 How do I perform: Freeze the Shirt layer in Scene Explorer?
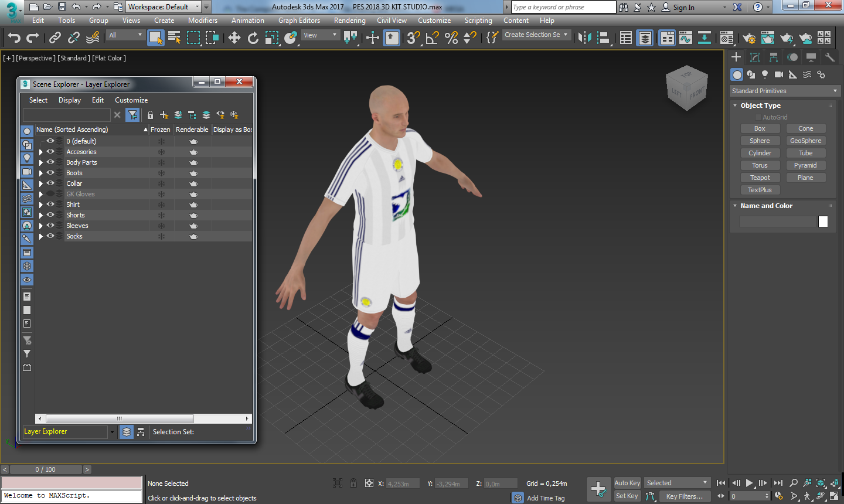(x=161, y=204)
